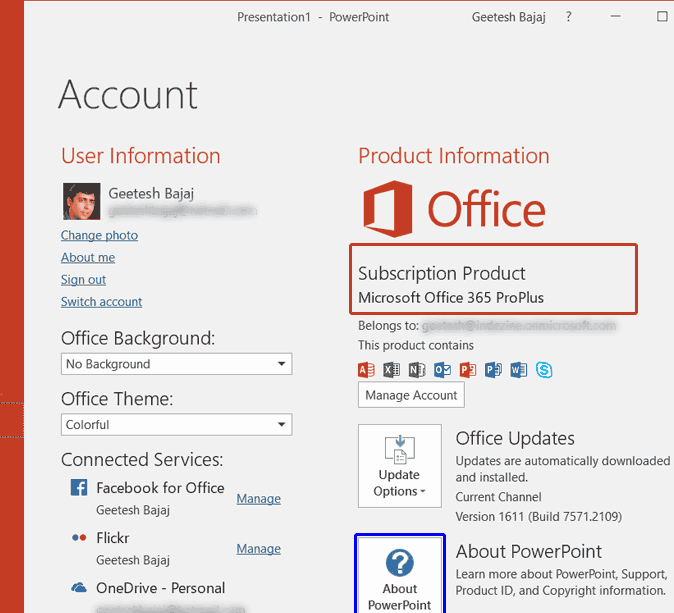
Task: Click the Facebook for Office label
Action: [x=160, y=488]
